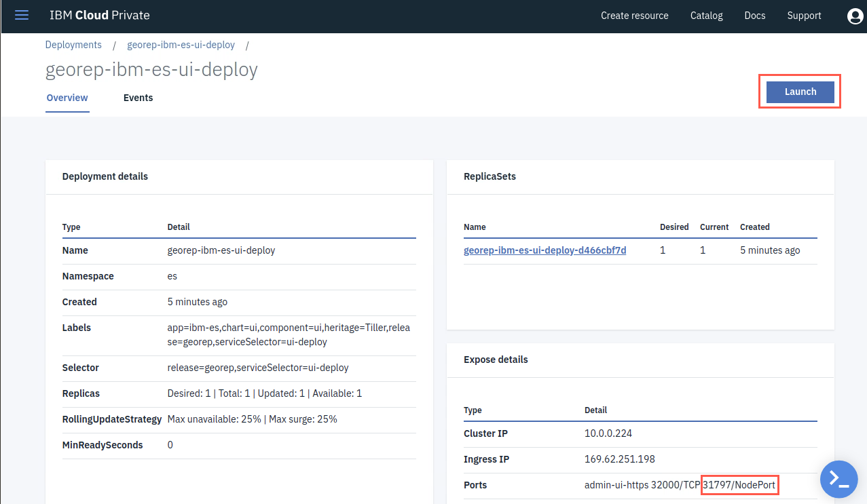Screen dimensions: 867x504
Task: Open the terminal console floating button
Action: [838, 479]
